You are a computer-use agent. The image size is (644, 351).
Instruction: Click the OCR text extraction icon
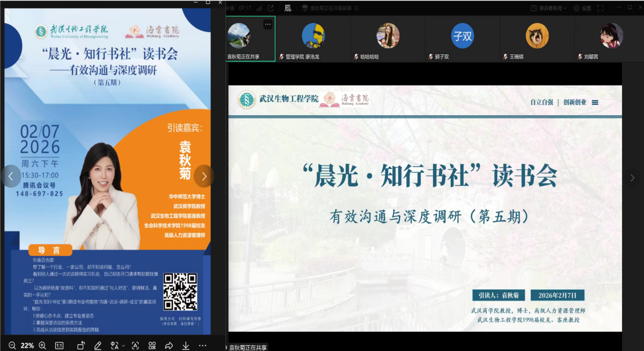(135, 345)
